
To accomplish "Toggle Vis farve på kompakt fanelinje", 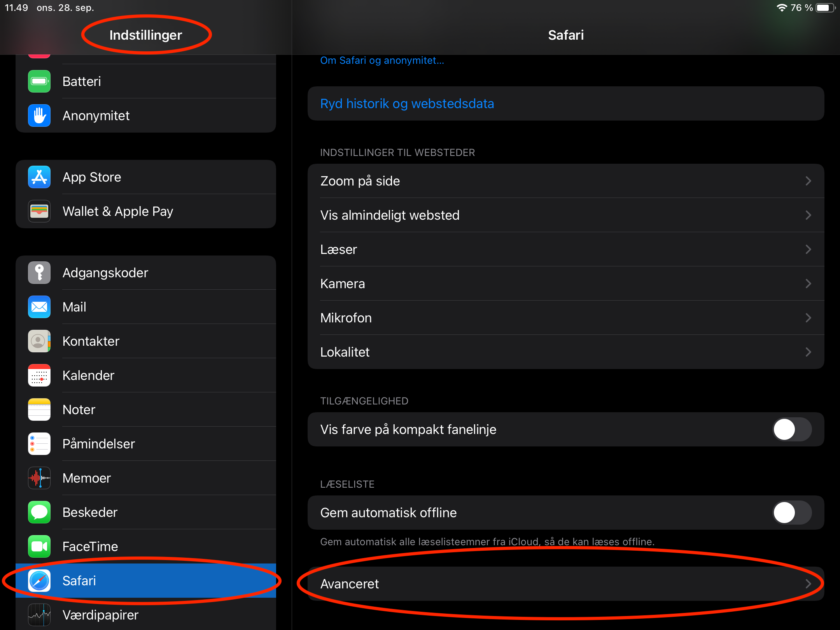I will tap(792, 429).
